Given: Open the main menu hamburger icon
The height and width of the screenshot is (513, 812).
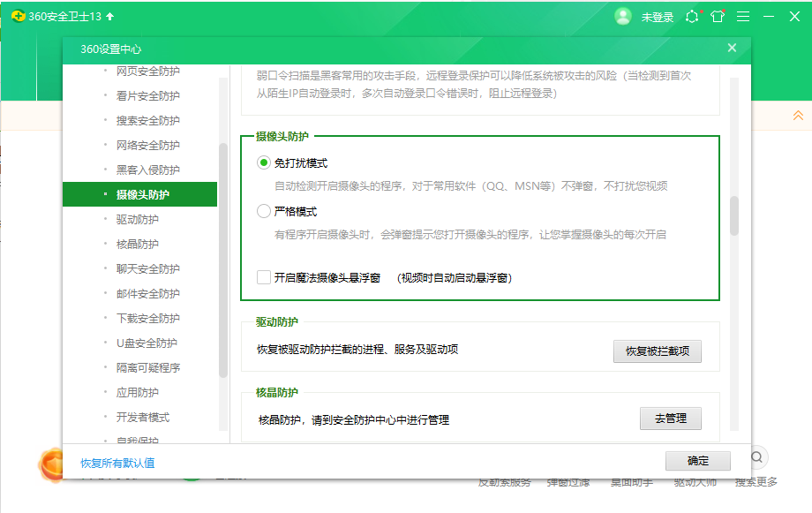Looking at the screenshot, I should coord(743,17).
